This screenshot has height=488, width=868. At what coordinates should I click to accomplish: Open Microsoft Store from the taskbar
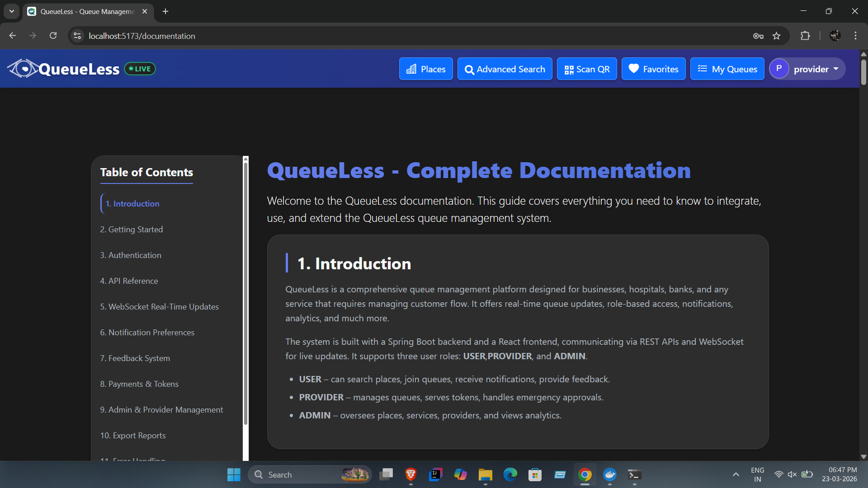(535, 474)
